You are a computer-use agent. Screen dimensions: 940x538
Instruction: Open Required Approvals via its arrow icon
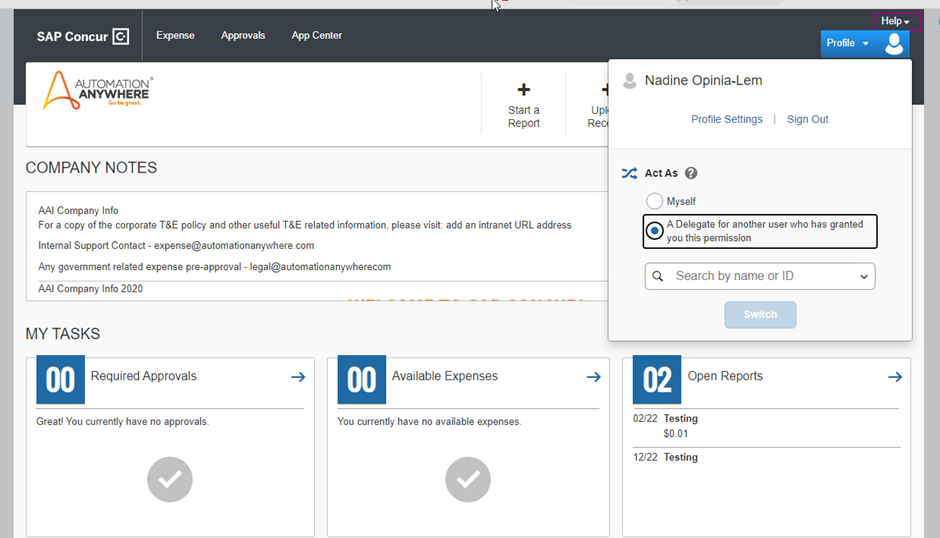pos(298,377)
